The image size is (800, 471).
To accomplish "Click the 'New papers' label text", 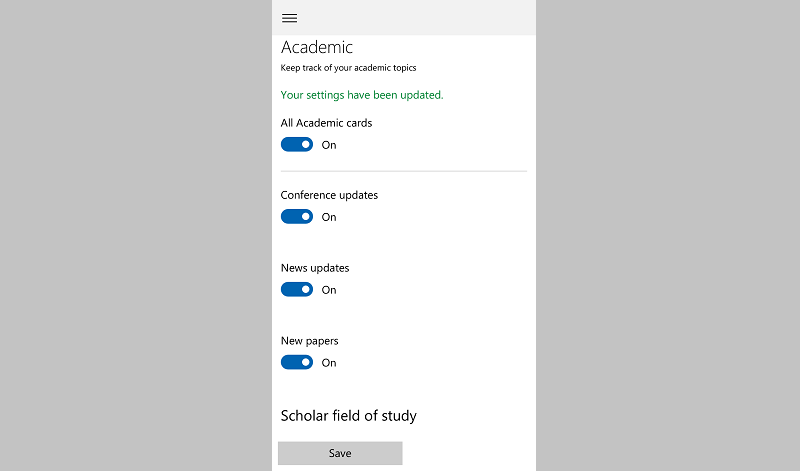I will tap(310, 341).
